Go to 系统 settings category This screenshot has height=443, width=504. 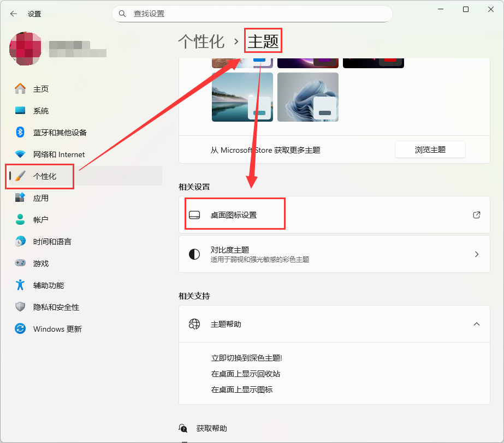pos(41,111)
